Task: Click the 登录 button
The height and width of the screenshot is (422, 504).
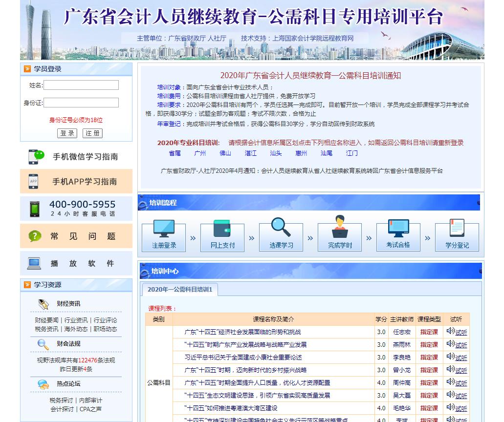Action: (x=67, y=133)
